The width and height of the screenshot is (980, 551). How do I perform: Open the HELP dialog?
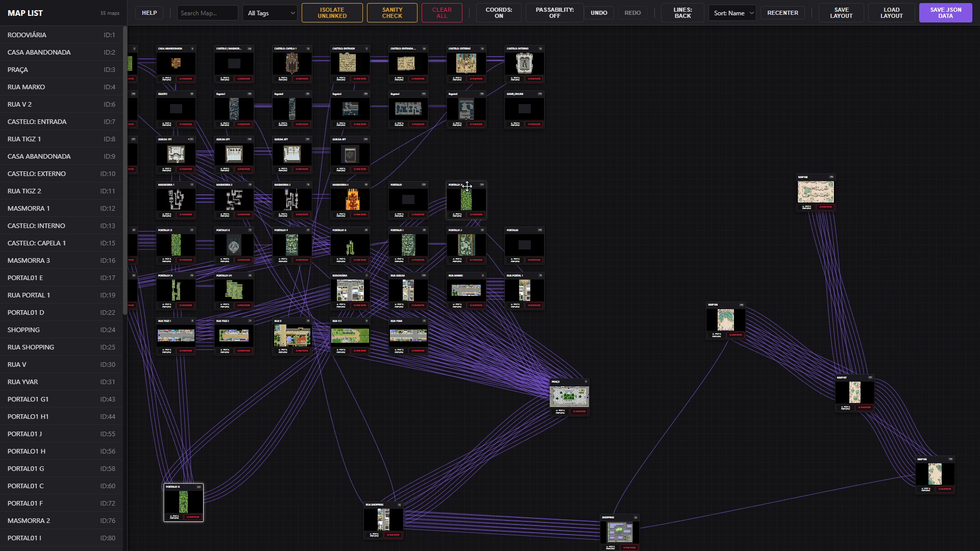149,13
